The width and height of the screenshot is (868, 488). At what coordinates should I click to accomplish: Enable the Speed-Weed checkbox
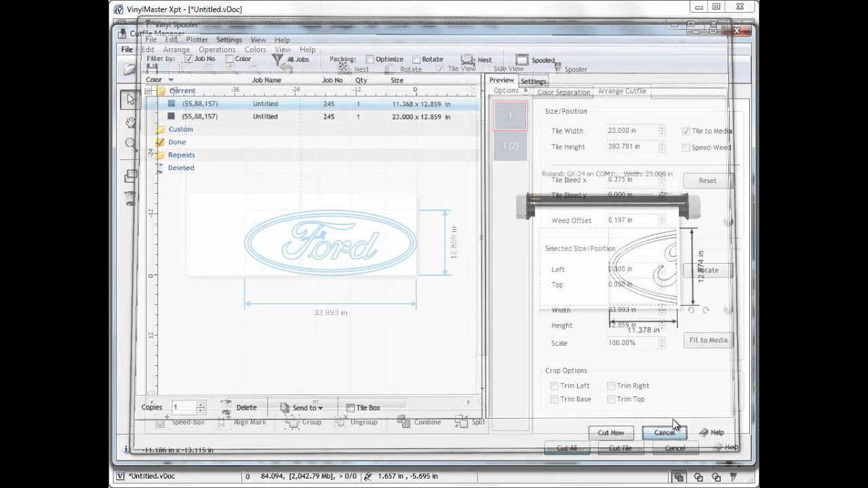(x=686, y=147)
